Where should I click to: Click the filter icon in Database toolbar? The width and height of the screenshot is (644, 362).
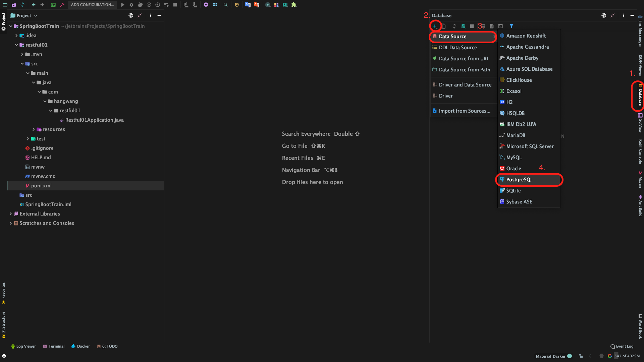coord(511,26)
